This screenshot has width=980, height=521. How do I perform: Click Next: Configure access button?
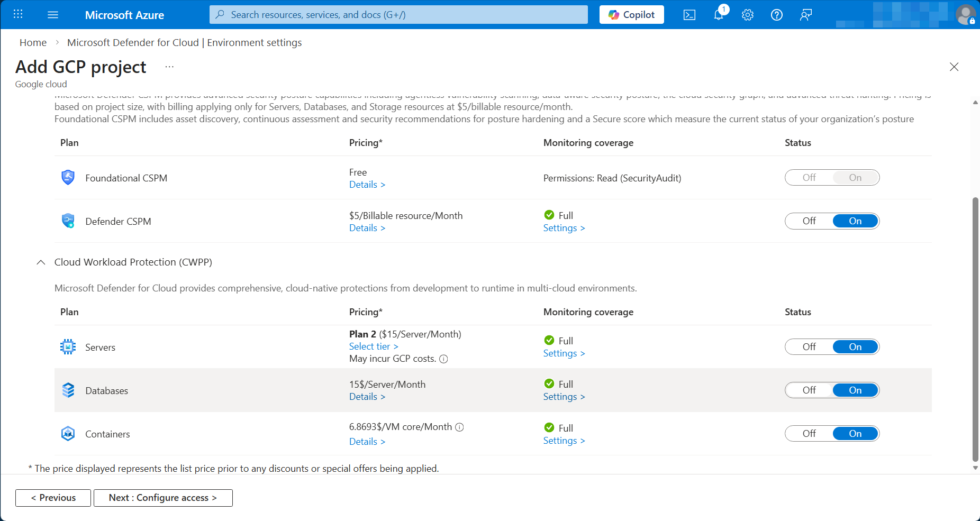coord(163,498)
